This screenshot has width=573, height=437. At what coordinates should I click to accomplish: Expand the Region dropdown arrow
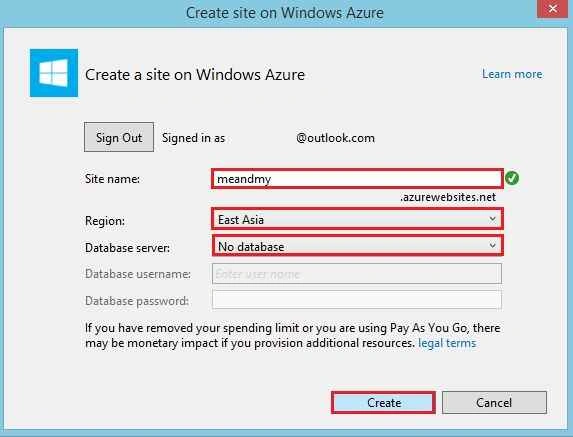point(492,219)
